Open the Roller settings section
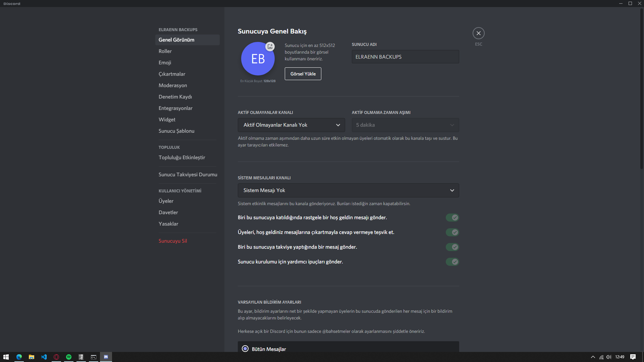 (x=165, y=51)
